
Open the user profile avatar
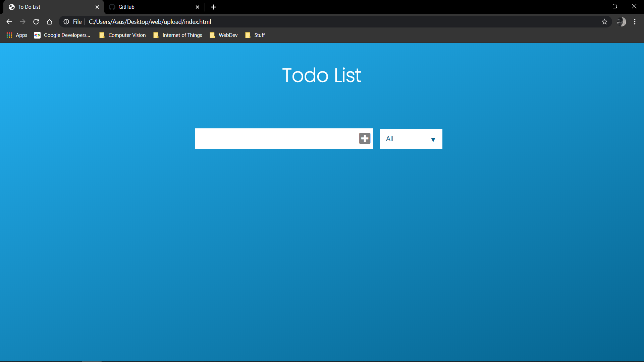[621, 22]
